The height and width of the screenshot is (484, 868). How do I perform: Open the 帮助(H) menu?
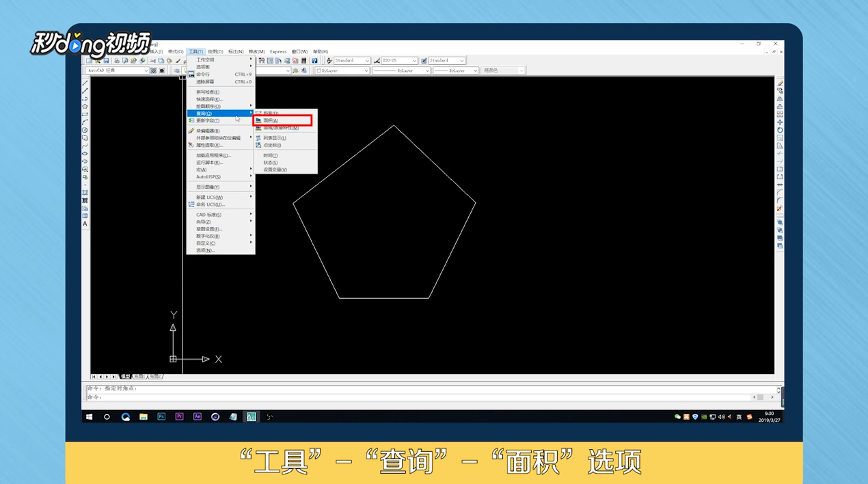click(320, 51)
